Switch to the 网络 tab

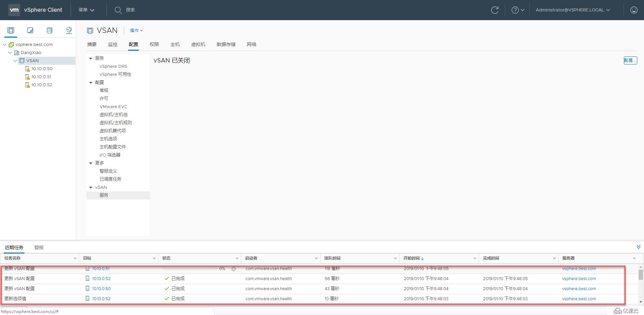[252, 44]
